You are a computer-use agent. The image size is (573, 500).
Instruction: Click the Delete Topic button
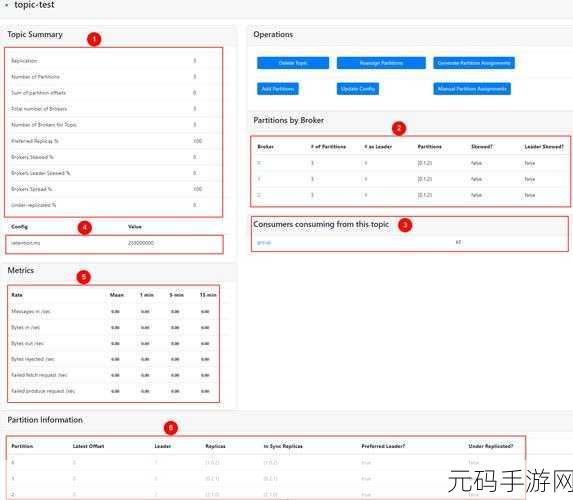point(293,63)
